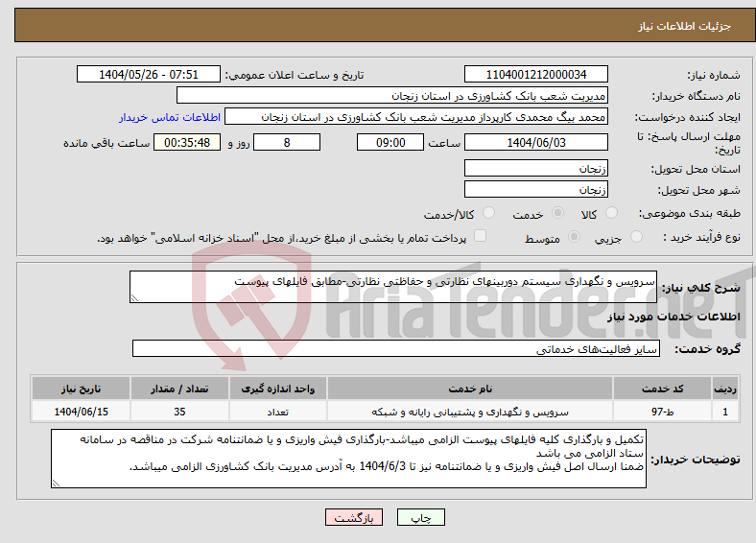Click the تعداد / مقدار column header
The width and height of the screenshot is (756, 543).
pos(179,389)
